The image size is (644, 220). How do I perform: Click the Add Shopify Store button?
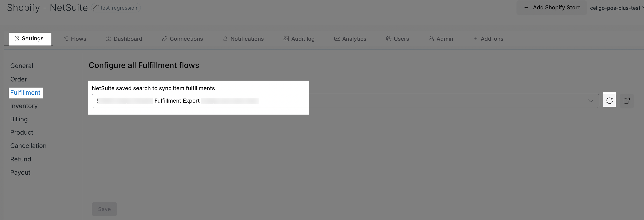tap(552, 7)
